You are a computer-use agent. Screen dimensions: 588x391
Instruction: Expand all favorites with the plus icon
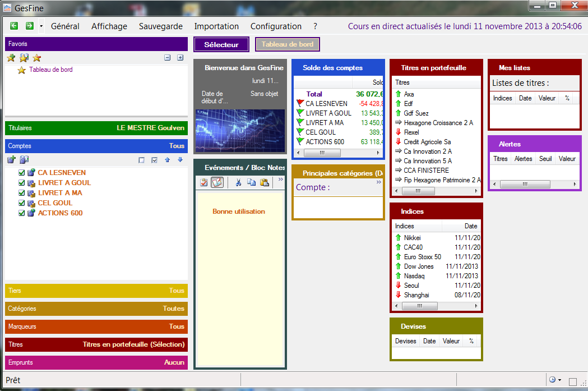coord(180,58)
